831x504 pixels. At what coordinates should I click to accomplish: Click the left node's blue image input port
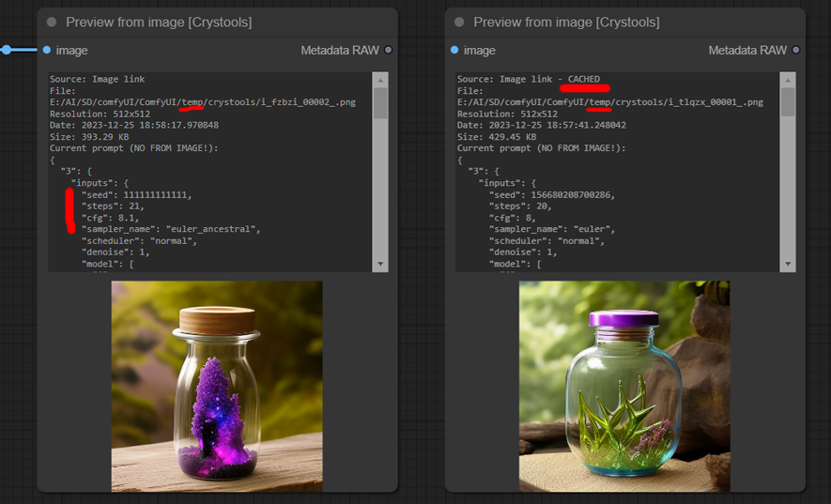coord(47,50)
